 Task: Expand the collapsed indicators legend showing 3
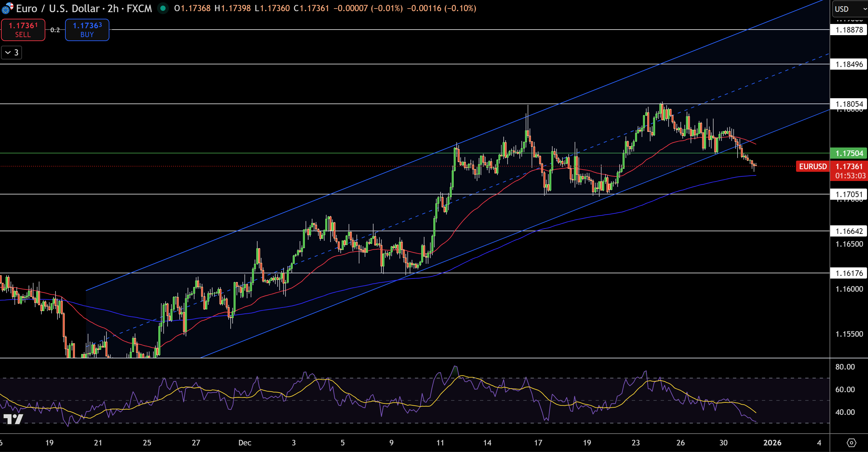(12, 53)
